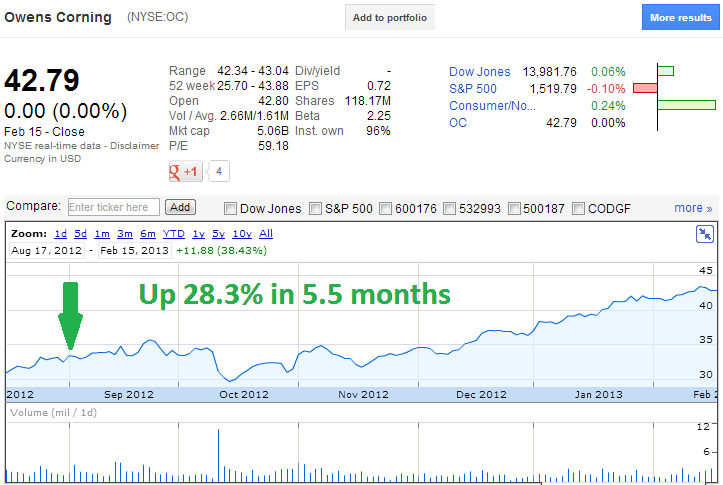Click the Google +1 icon button

[186, 172]
